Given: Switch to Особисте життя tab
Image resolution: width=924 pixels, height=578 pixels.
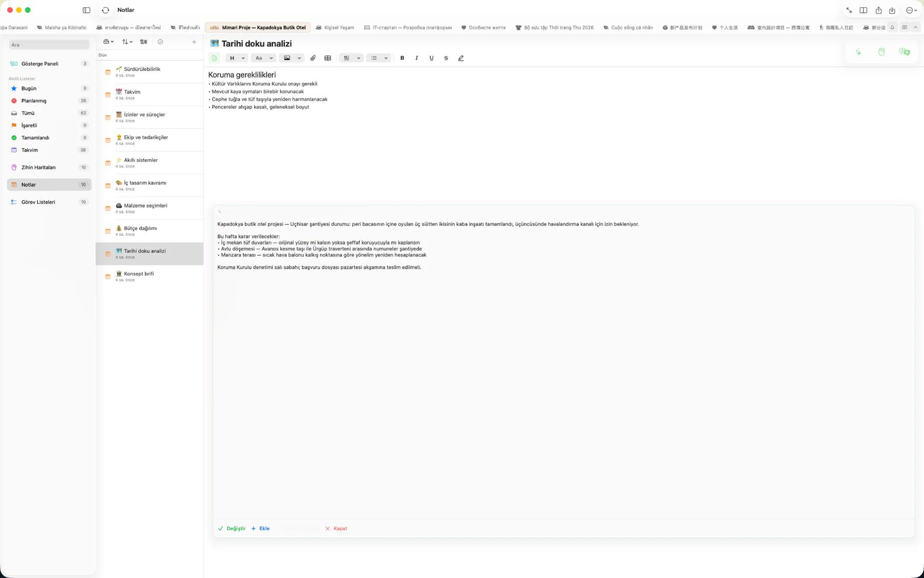Looking at the screenshot, I should (483, 28).
